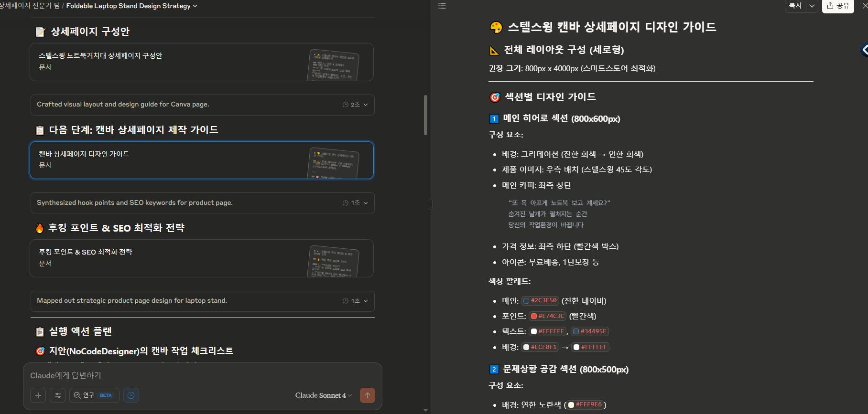Open the dropdown arrow beside 복사
The image size is (868, 414).
[x=812, y=6]
